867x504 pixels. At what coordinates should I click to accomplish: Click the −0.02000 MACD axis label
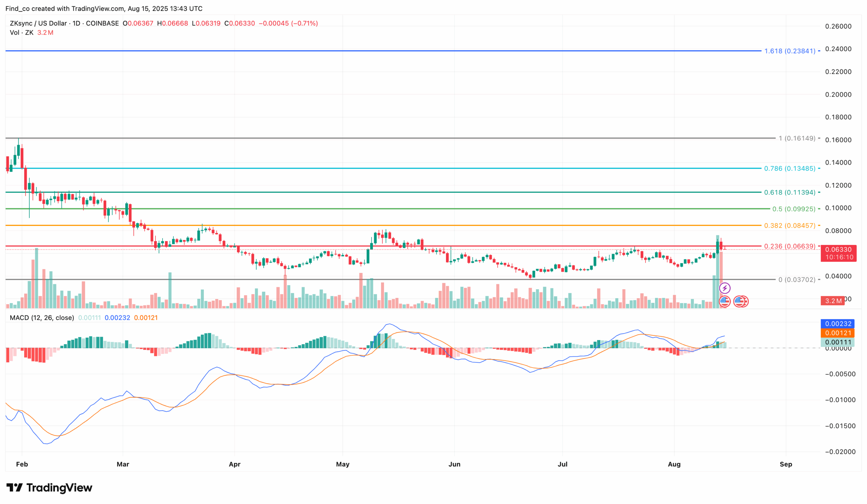coord(840,452)
